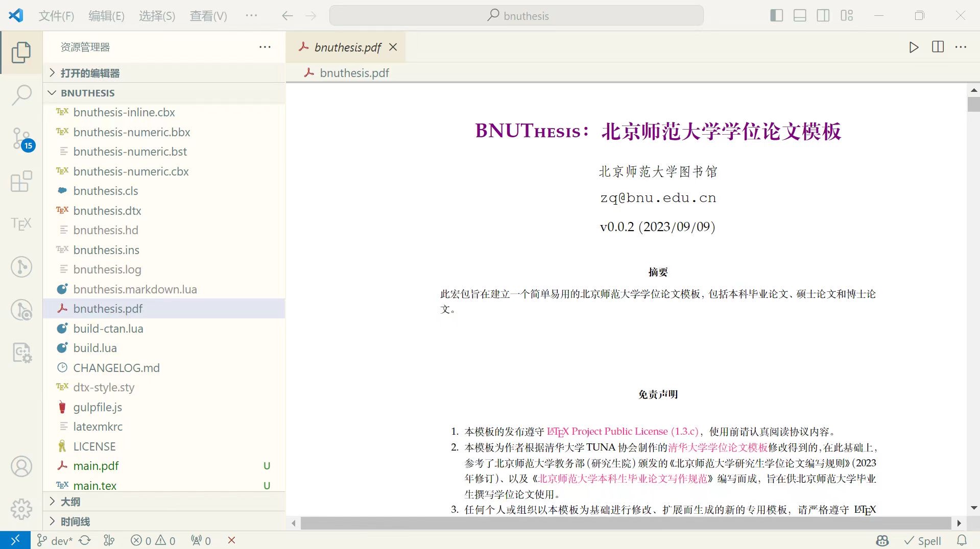This screenshot has width=980, height=549.
Task: Expand the 打开的编辑器 section
Action: tap(164, 73)
